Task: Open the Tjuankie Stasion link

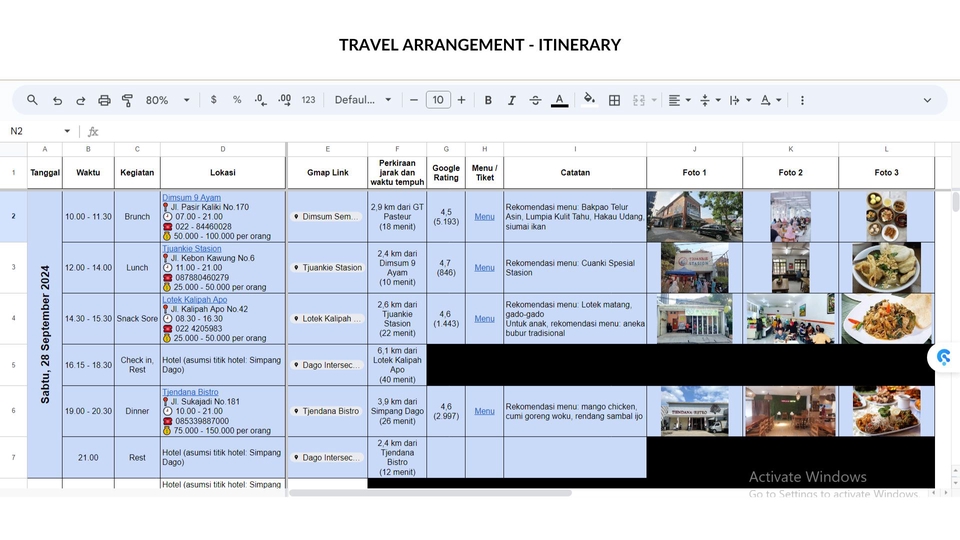Action: pyautogui.click(x=192, y=249)
